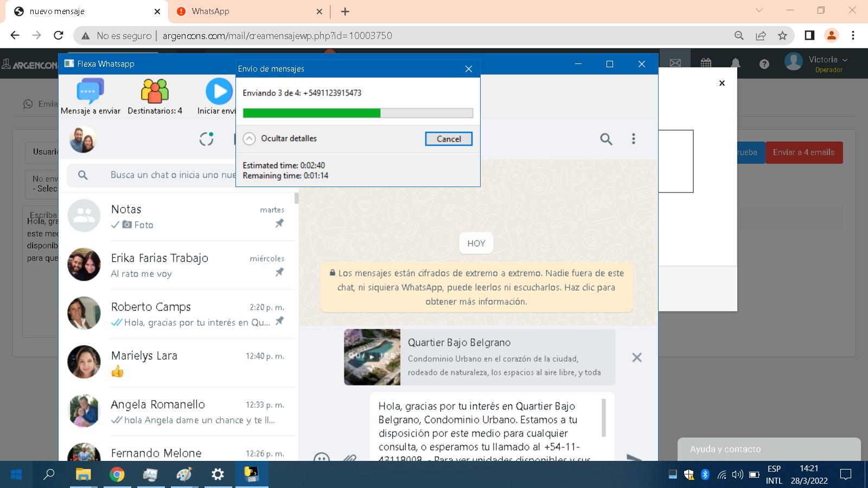The height and width of the screenshot is (488, 868).
Task: Open the mail envelope icon in Argencons header
Action: click(675, 63)
